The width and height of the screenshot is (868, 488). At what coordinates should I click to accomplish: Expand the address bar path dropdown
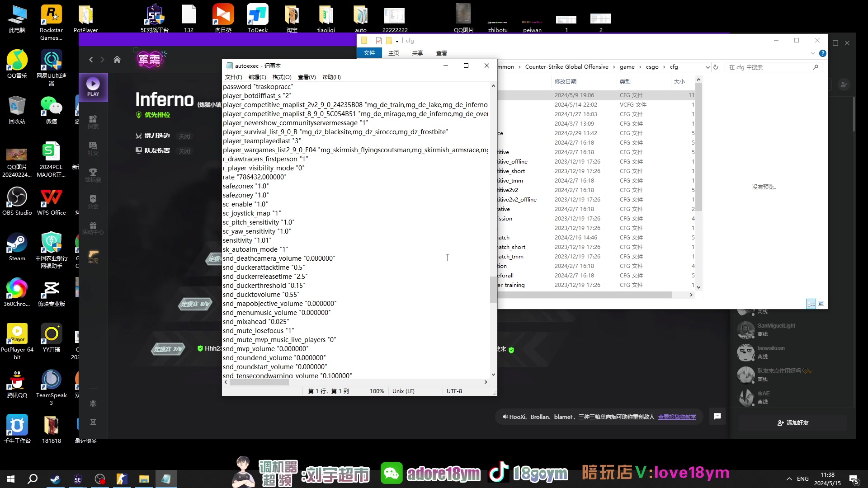click(x=708, y=67)
